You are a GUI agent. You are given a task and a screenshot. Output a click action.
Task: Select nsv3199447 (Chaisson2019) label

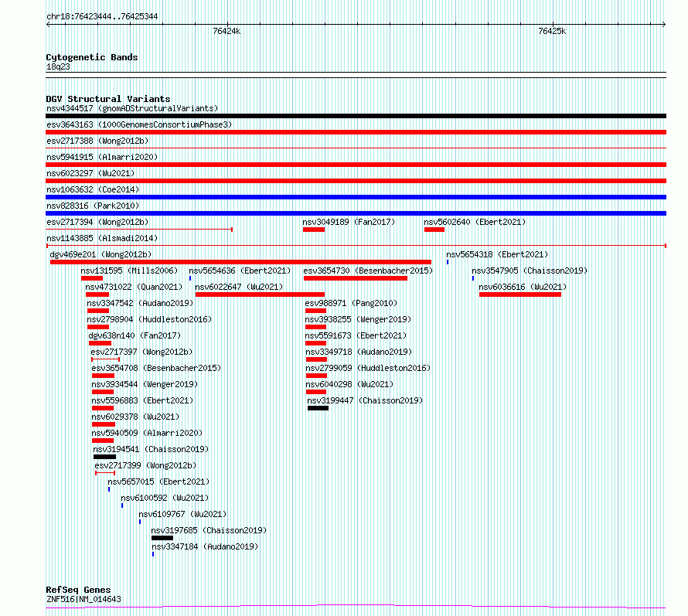coord(365,400)
